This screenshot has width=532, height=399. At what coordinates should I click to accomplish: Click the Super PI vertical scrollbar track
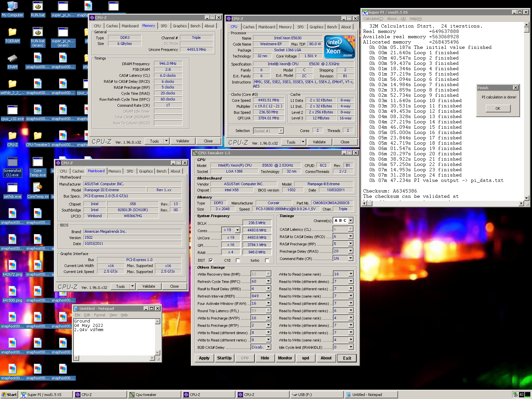(526, 113)
